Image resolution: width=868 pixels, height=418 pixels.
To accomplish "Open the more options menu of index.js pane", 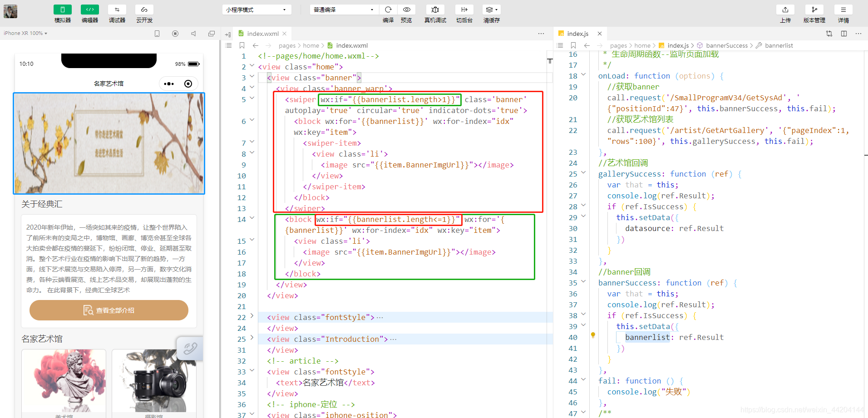I will (858, 34).
